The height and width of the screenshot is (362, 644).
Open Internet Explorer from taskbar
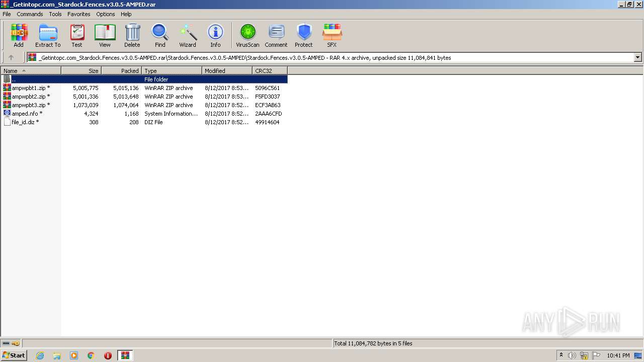coord(40,355)
